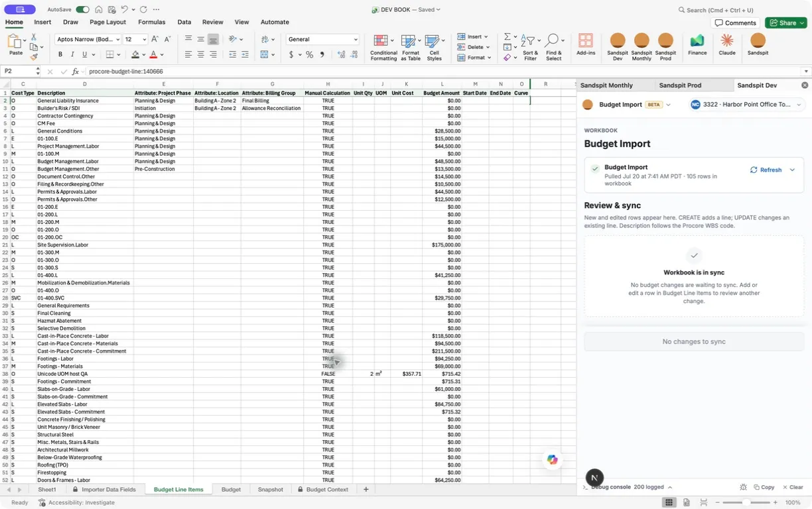Open the Claude add-in
812x509 pixels.
coord(727,44)
